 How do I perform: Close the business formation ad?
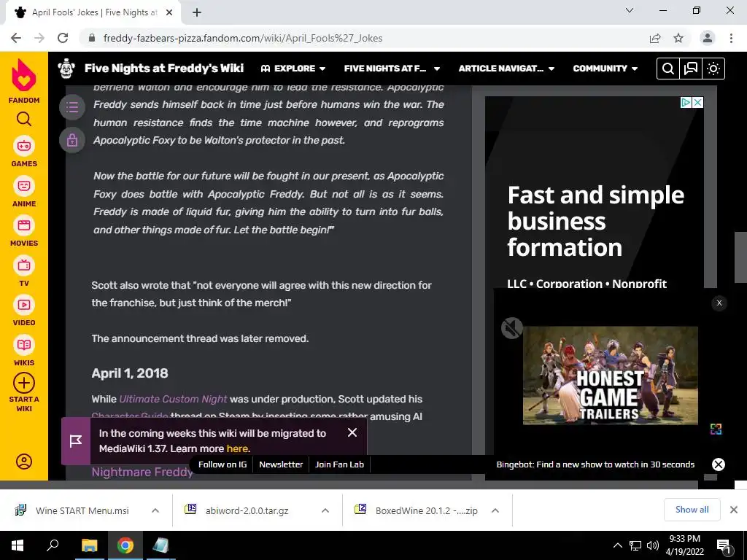coord(697,102)
